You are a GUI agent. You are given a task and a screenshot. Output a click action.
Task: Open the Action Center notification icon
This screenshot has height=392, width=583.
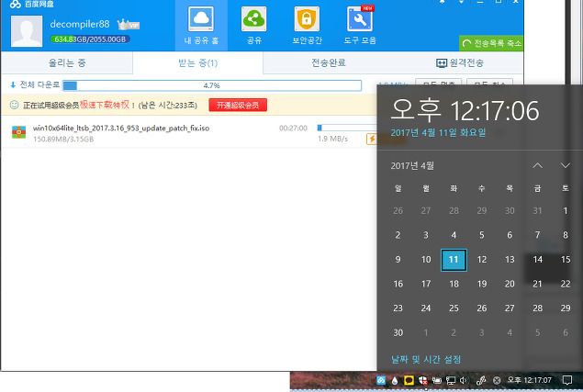567,380
